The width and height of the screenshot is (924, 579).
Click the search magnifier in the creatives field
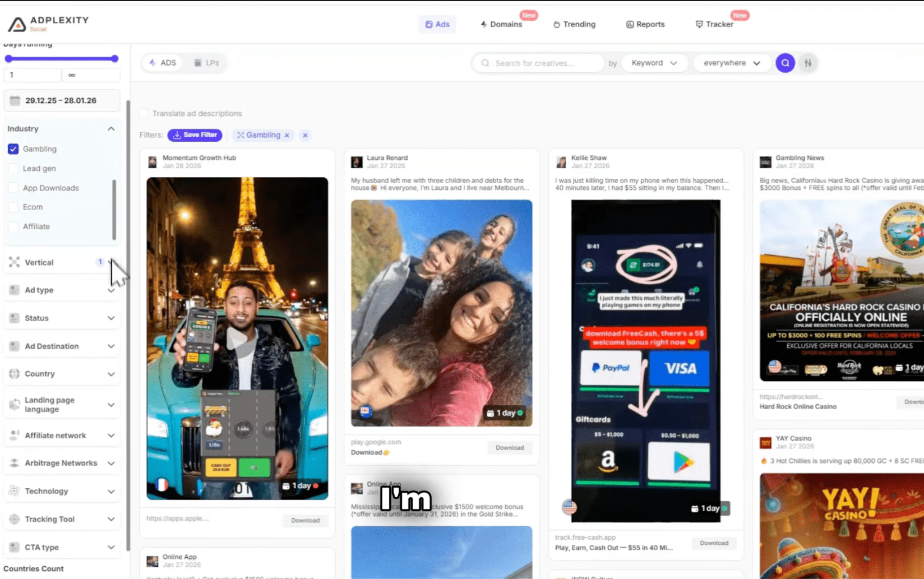point(485,63)
